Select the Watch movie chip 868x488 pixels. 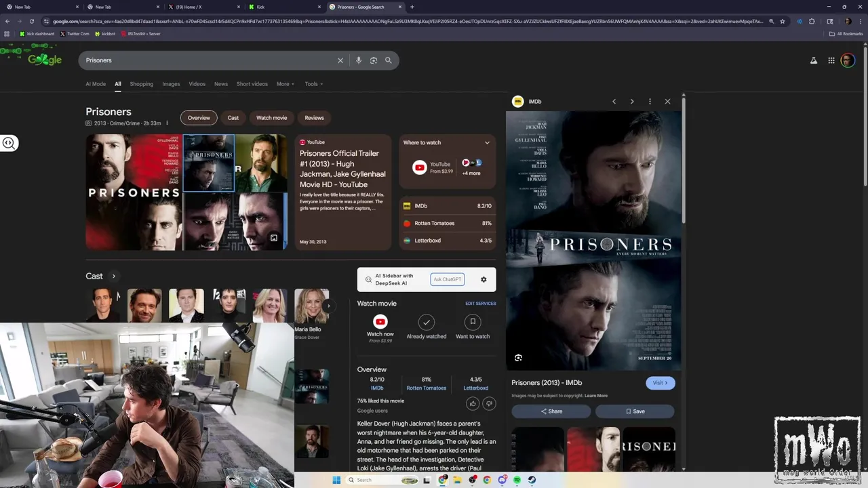click(x=272, y=118)
